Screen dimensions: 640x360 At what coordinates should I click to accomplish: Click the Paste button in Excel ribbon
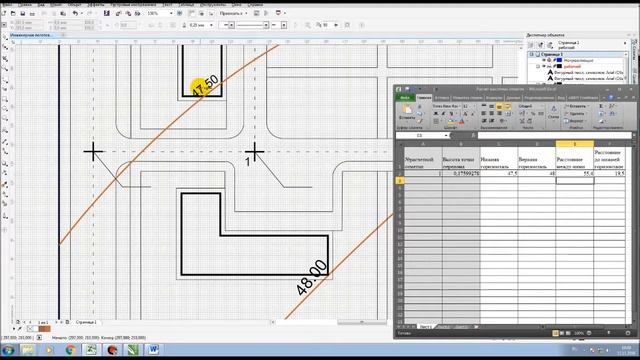pos(407,112)
